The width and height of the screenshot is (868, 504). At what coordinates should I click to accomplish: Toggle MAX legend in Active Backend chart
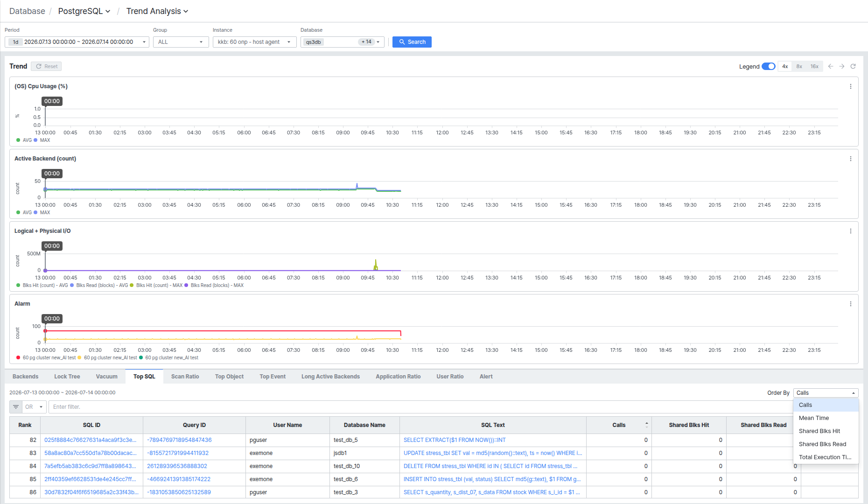pos(42,212)
